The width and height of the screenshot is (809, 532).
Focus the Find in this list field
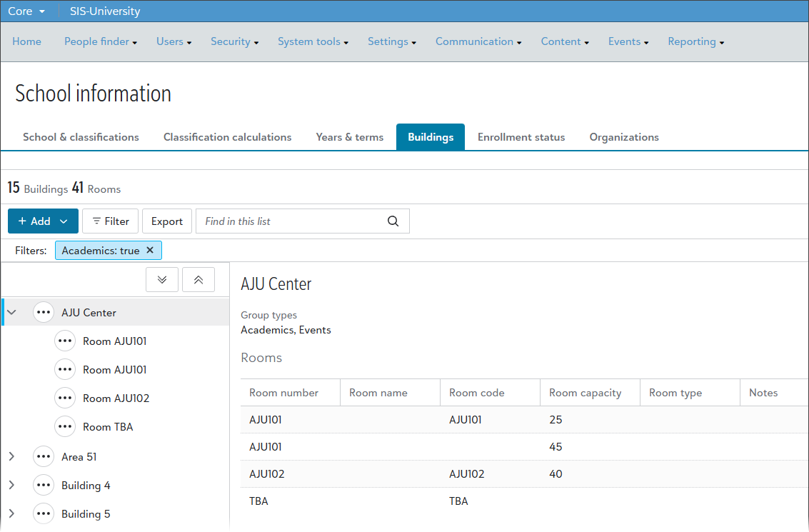(303, 221)
